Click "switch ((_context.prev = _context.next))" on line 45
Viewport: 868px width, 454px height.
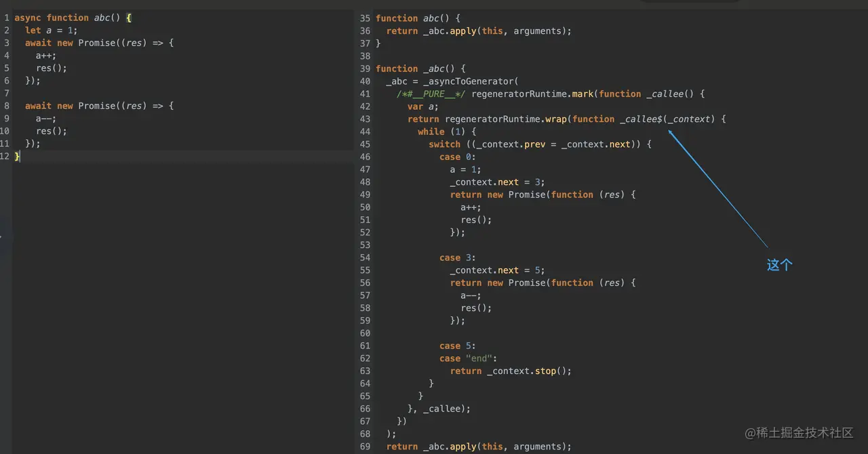pyautogui.click(x=537, y=144)
